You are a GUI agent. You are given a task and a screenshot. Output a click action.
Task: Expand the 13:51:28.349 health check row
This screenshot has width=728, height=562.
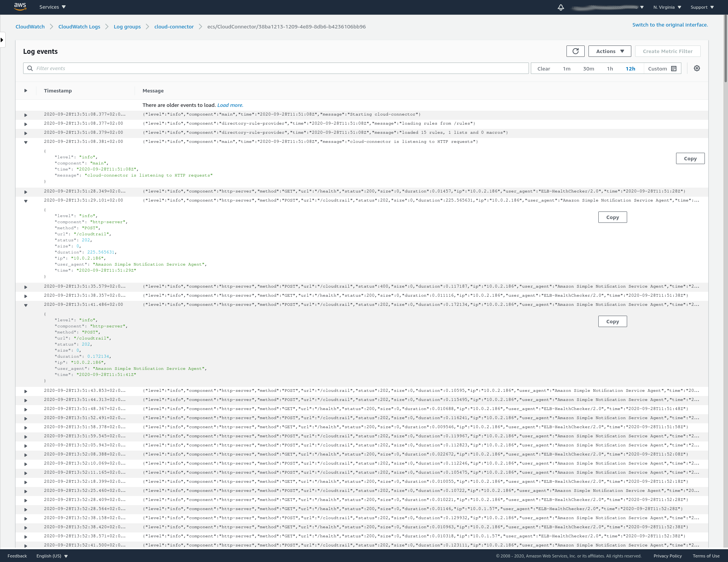[x=26, y=192]
